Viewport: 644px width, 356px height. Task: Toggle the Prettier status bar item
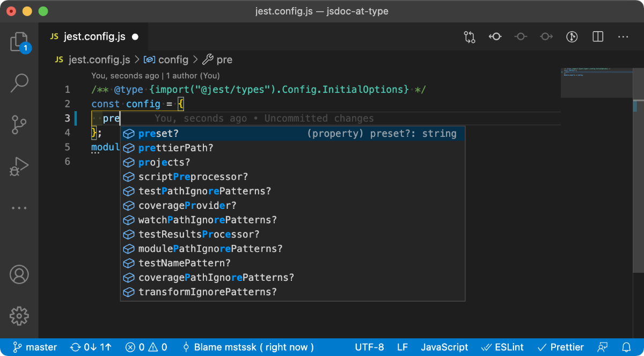coord(561,347)
